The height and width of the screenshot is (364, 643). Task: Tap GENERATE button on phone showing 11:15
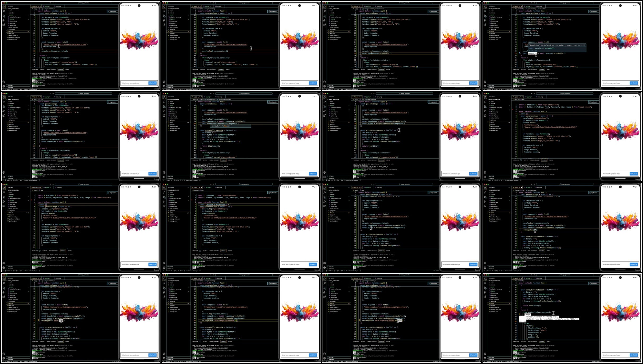point(634,355)
